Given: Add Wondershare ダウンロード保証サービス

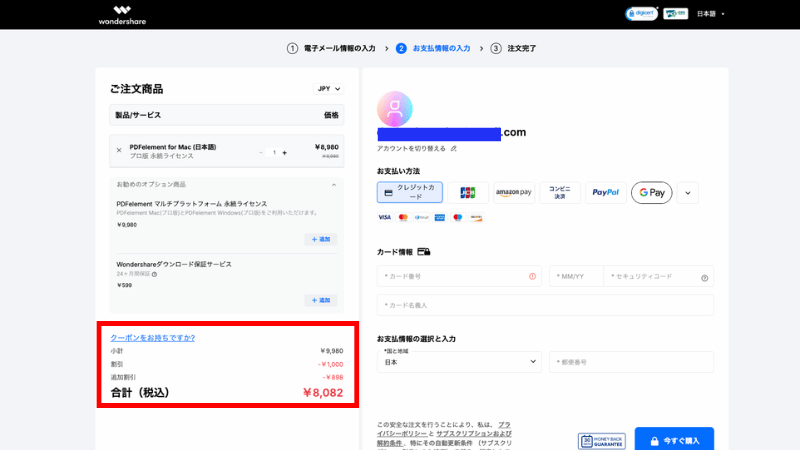Looking at the screenshot, I should click(x=321, y=300).
